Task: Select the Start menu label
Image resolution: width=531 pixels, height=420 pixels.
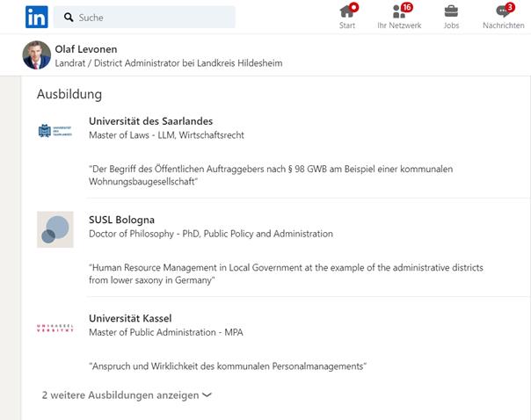Action: [x=347, y=25]
